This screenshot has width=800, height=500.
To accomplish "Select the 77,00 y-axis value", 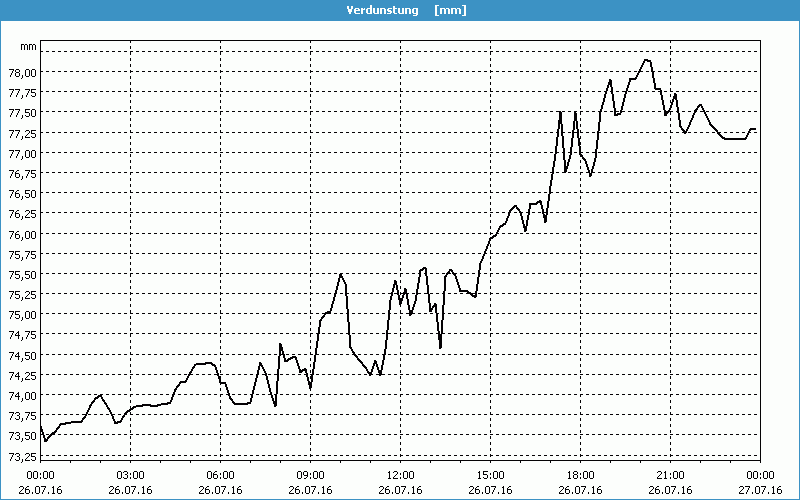I will (x=23, y=153).
